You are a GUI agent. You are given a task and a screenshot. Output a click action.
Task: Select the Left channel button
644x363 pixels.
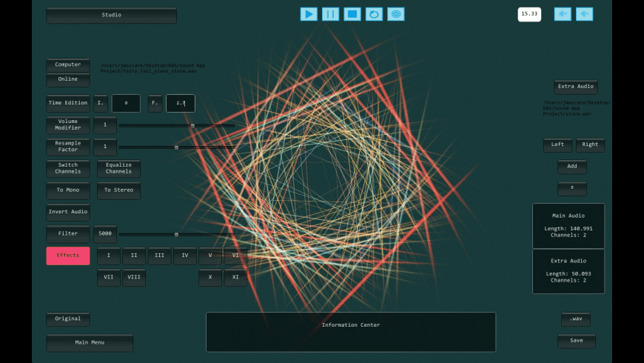pyautogui.click(x=557, y=144)
